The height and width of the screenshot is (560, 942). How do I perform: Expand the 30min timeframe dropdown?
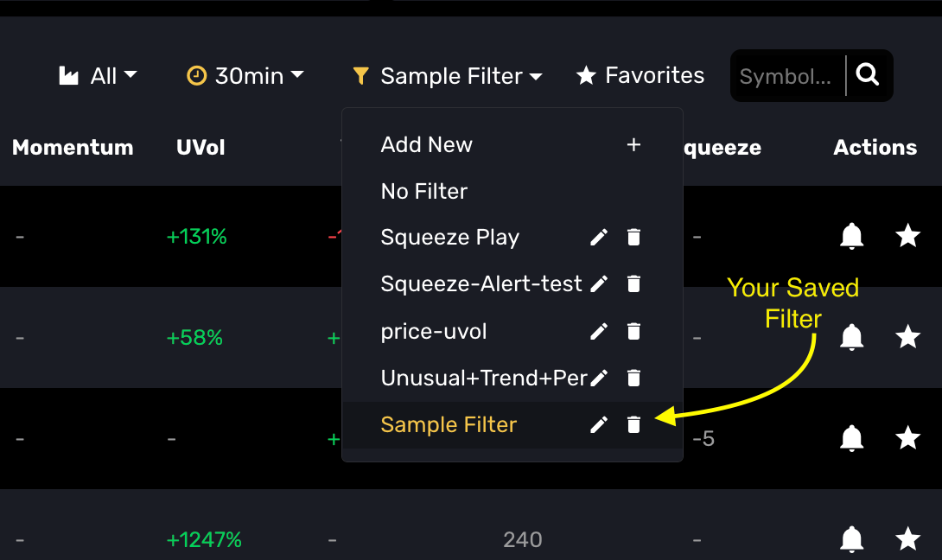pos(245,76)
